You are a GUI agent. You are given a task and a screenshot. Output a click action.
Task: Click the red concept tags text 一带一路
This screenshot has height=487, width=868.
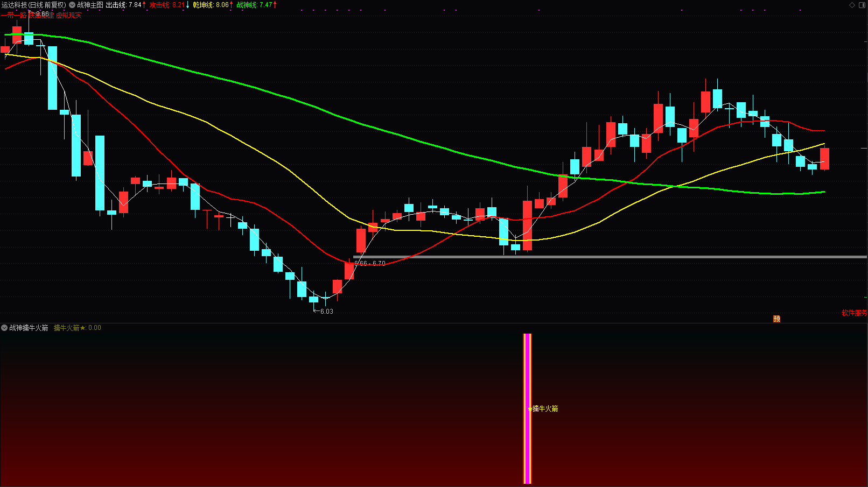13,15
